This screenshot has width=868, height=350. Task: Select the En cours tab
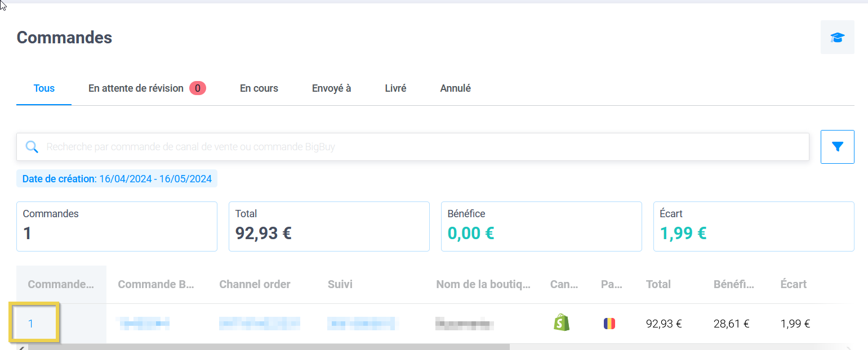pyautogui.click(x=259, y=88)
